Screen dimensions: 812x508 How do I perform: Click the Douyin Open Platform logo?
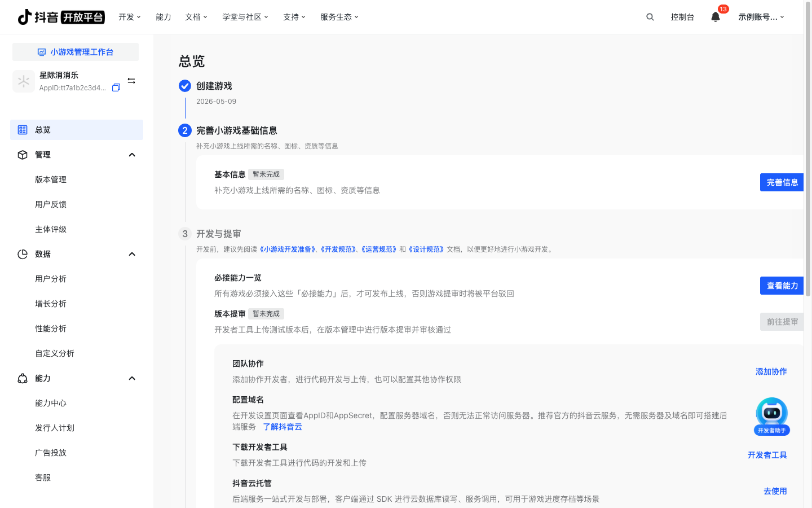click(x=61, y=17)
